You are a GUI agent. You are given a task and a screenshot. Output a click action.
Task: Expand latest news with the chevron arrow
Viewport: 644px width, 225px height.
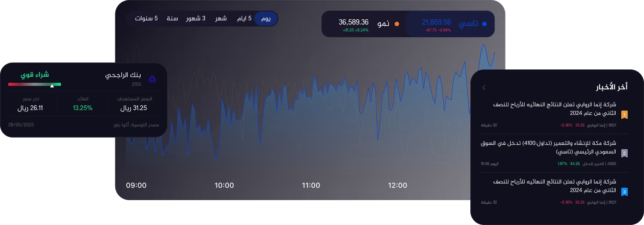[x=484, y=87]
